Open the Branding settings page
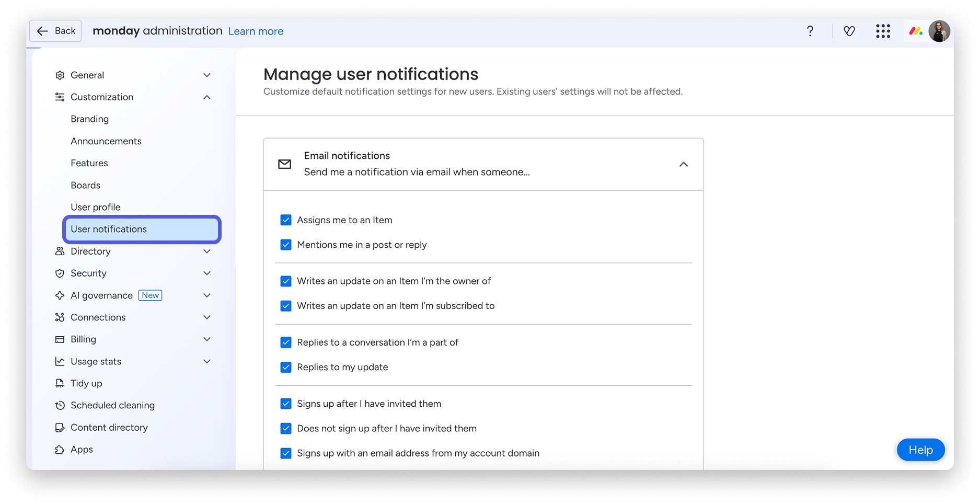The width and height of the screenshot is (980, 504). click(x=90, y=119)
